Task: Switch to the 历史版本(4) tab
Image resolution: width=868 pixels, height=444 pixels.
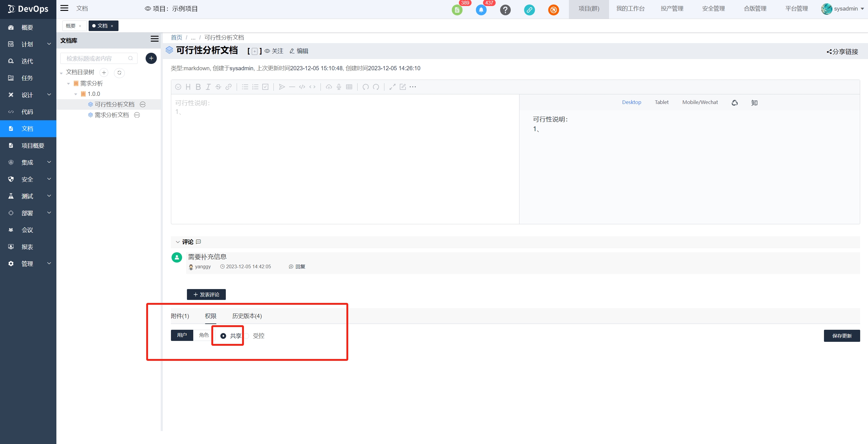Action: click(247, 316)
